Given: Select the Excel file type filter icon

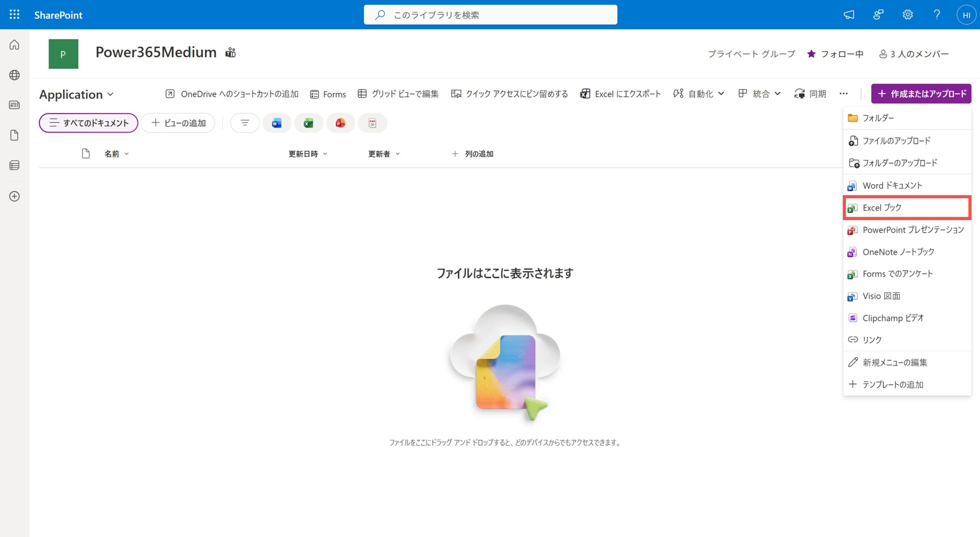Looking at the screenshot, I should [x=309, y=123].
